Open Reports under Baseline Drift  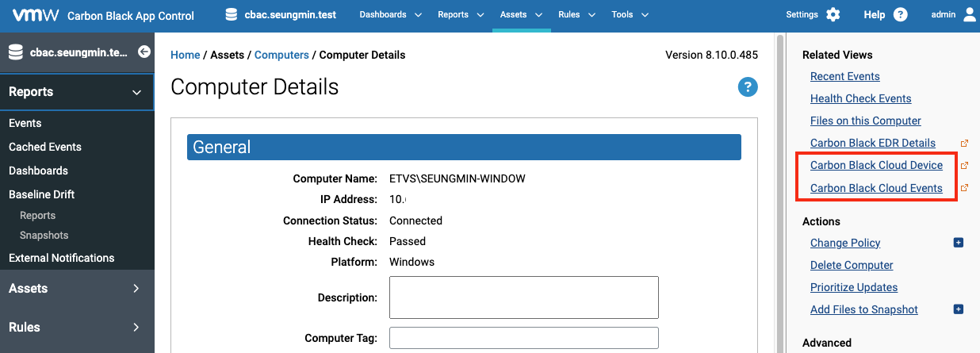click(x=37, y=216)
